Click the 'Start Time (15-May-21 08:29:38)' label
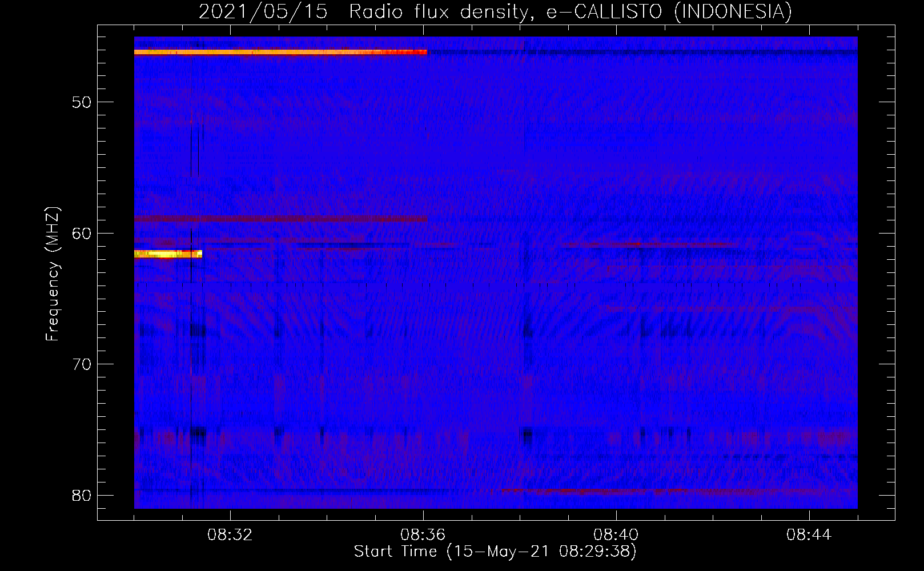This screenshot has width=924, height=571. point(495,552)
